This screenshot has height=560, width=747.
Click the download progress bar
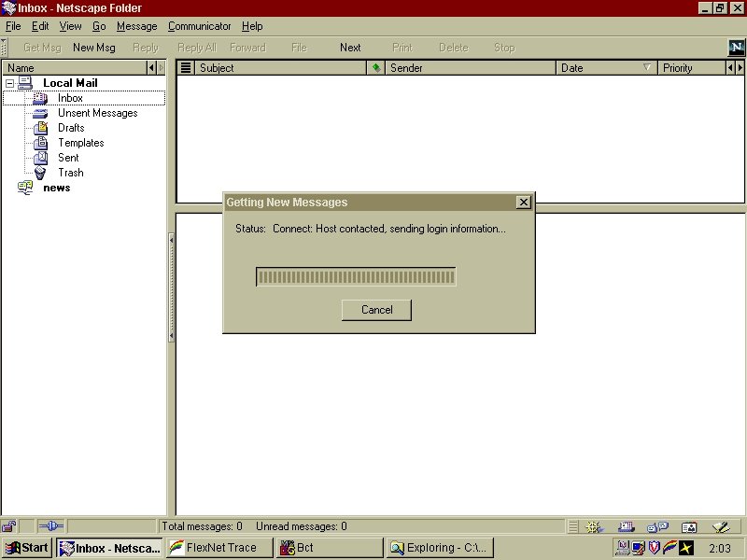click(356, 277)
